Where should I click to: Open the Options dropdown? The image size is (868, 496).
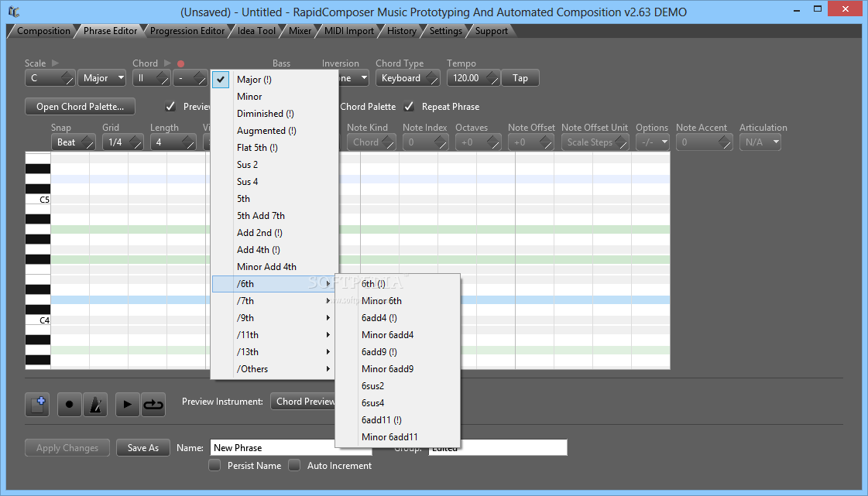coord(653,142)
